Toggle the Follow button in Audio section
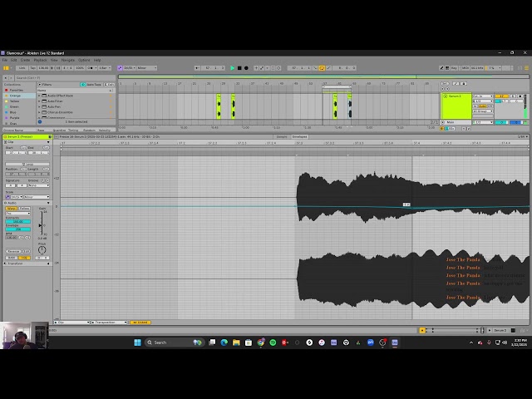This screenshot has width=532, height=399. click(24, 209)
